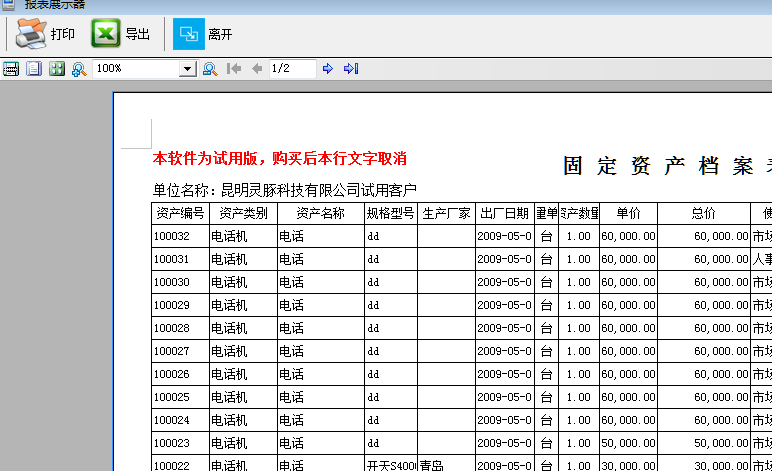Click the 打印 printer icon
The width and height of the screenshot is (772, 471).
31,34
